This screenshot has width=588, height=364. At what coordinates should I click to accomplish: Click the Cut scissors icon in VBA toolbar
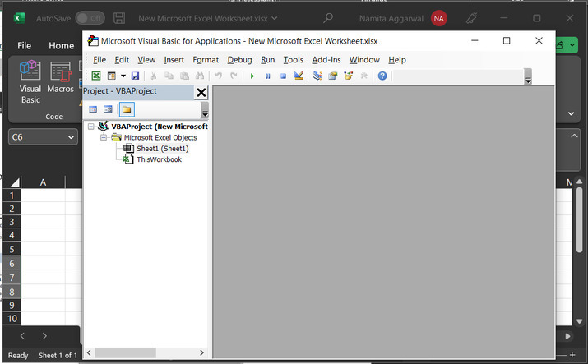pos(154,76)
